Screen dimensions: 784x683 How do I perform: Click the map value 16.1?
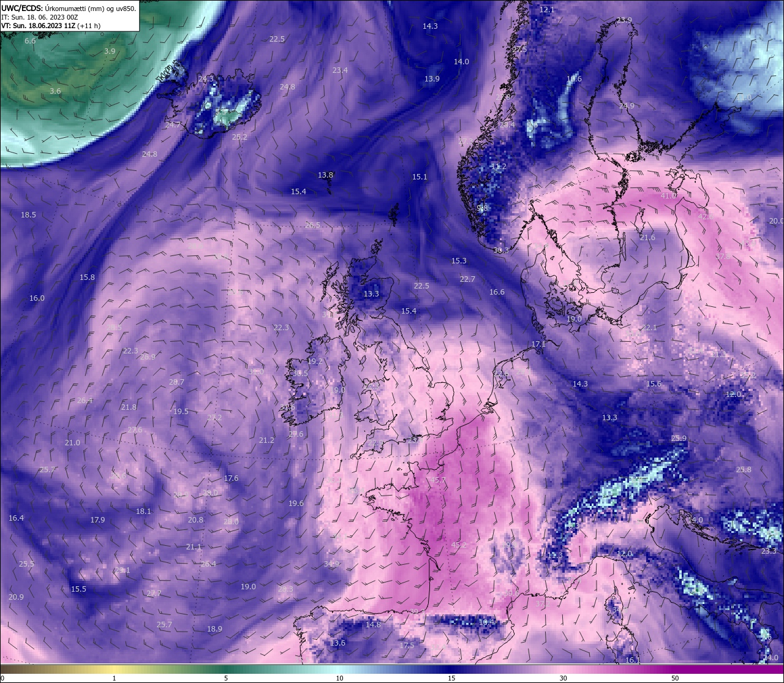633,660
